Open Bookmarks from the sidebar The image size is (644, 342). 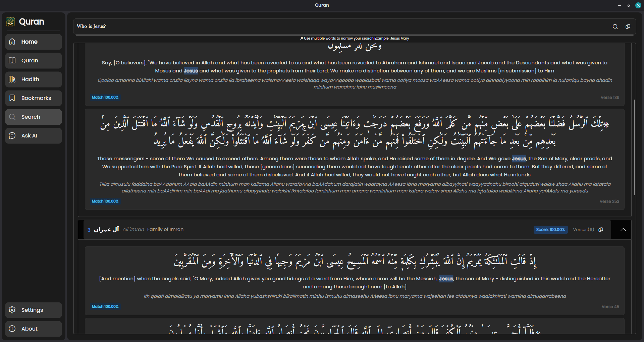[x=34, y=98]
